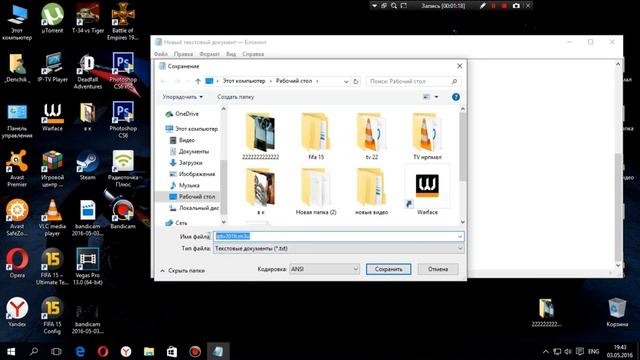Screen dimensions: 640x360
Task: Open the uTorrent desktop shortcut
Action: point(52,18)
